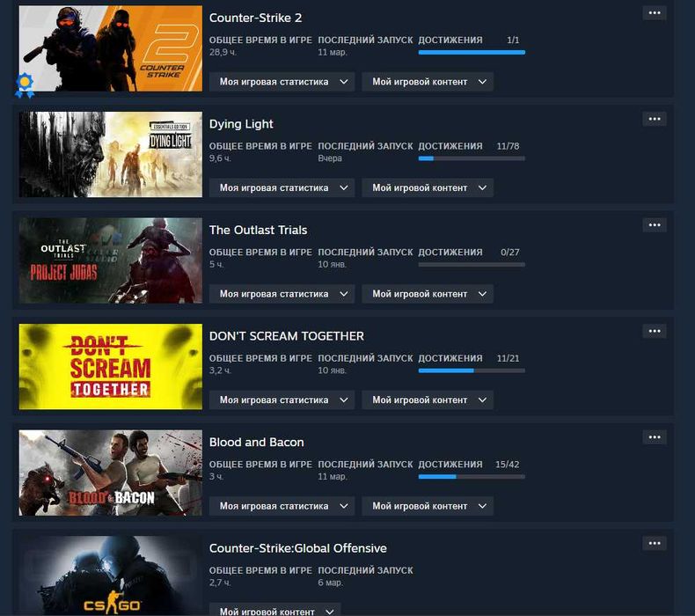Click the '28,9 ч.' playtime value

(223, 52)
